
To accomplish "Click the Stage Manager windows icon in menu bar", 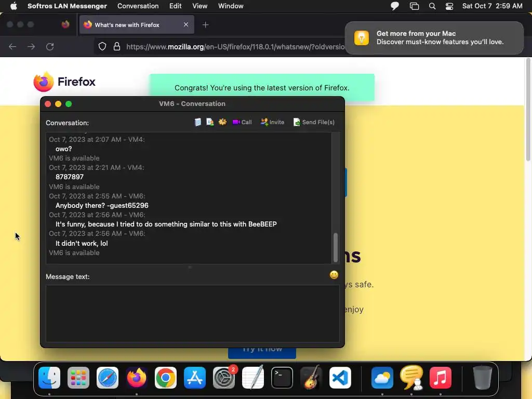I will coord(414,6).
